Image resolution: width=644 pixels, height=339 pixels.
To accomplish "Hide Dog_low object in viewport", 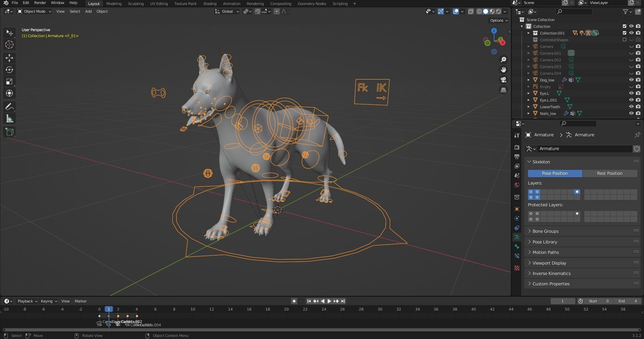I will point(631,80).
